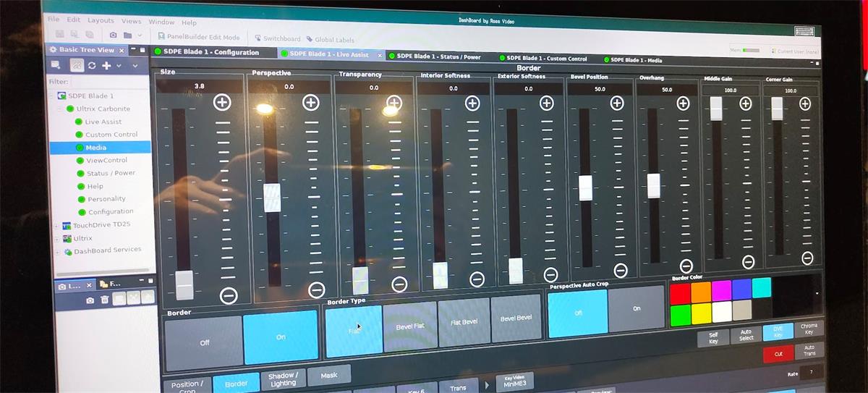The image size is (868, 393).
Task: Click the Self Key button
Action: [x=712, y=339]
